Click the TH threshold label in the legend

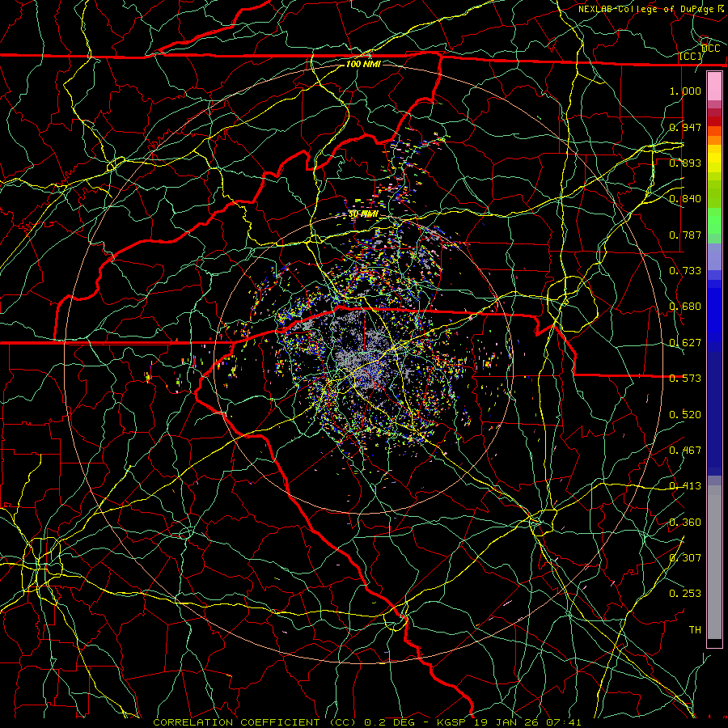695,630
